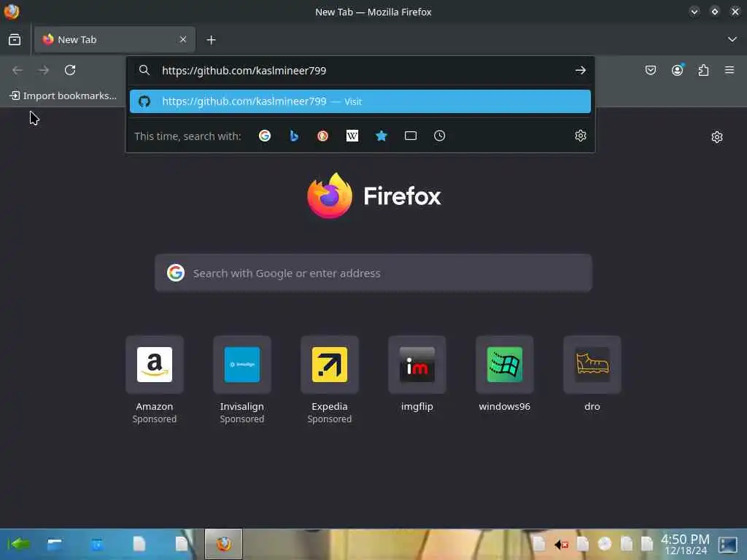Click the Search with Google box
This screenshot has height=560, width=747.
click(373, 273)
